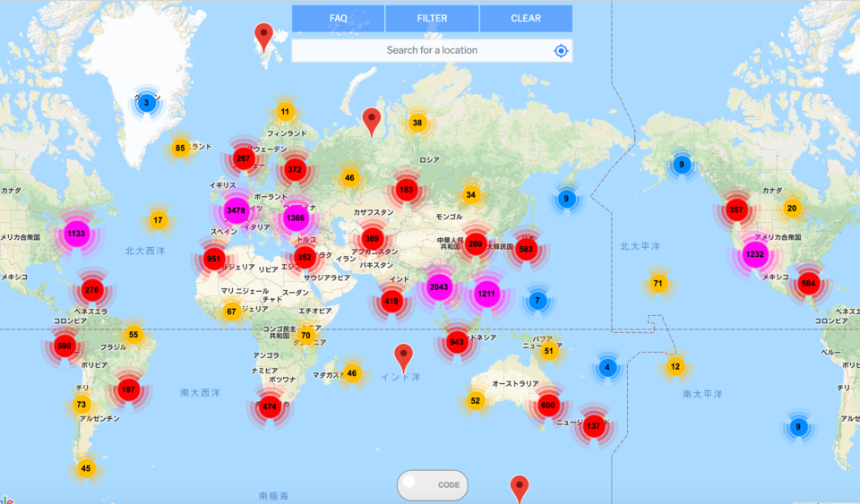Click the 34 cluster above Mongolia
Image resolution: width=860 pixels, height=504 pixels.
470,194
